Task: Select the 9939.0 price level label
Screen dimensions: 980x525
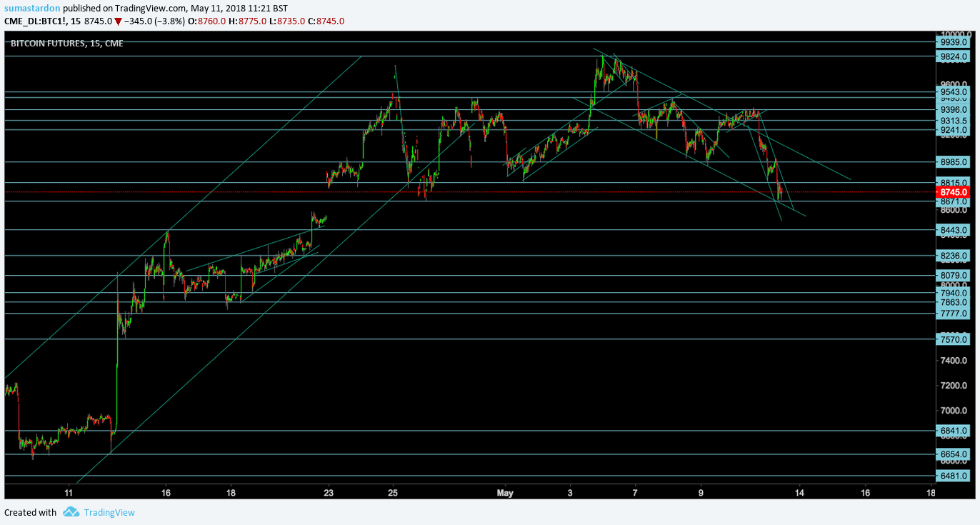Action: coord(954,42)
